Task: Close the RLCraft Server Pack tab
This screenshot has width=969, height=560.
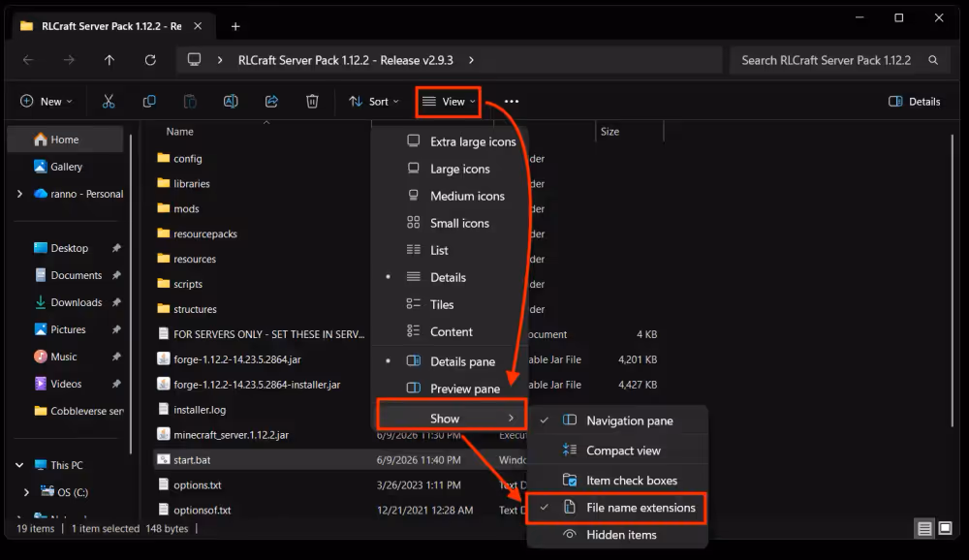Action: [198, 26]
